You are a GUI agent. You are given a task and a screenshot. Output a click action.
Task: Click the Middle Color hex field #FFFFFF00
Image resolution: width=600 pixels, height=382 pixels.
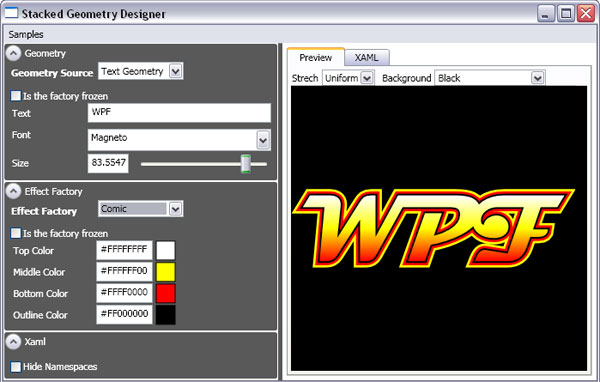tap(124, 271)
